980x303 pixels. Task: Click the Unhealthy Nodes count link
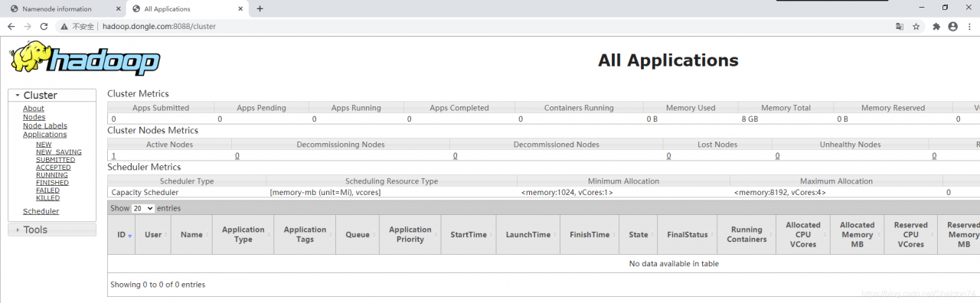(x=778, y=155)
